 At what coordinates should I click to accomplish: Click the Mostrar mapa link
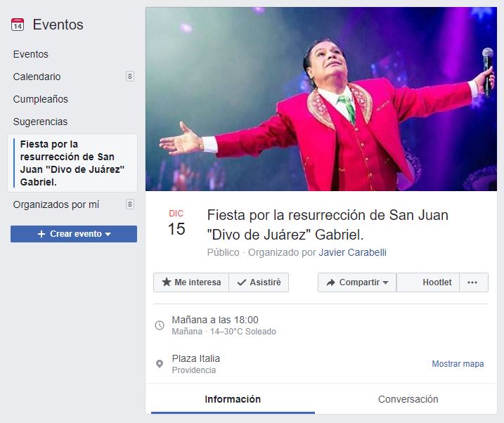(458, 364)
